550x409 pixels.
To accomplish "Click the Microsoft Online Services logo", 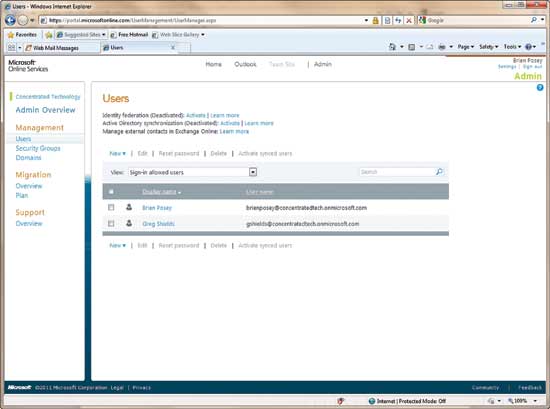I will tap(28, 66).
